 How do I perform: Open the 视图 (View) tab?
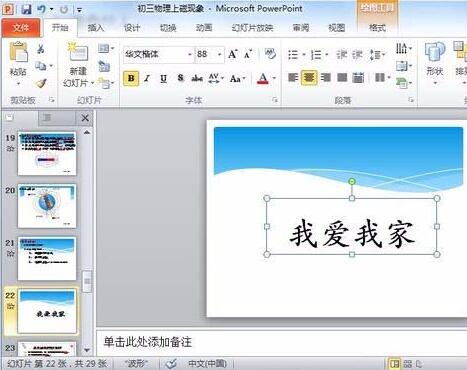click(336, 28)
